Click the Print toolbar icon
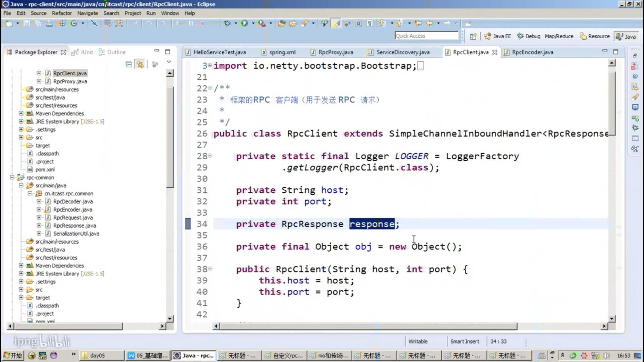This screenshot has height=362, width=644. (x=49, y=23)
